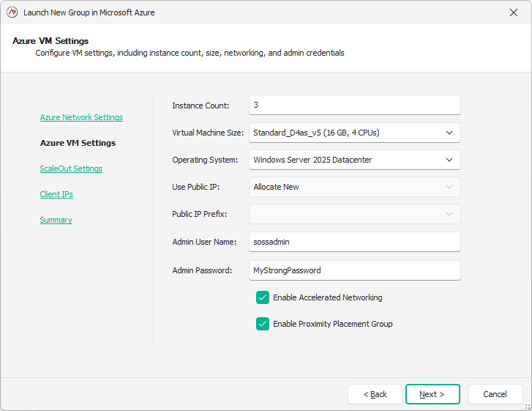532x411 pixels.
Task: Click the Admin User Name field
Action: pos(355,242)
